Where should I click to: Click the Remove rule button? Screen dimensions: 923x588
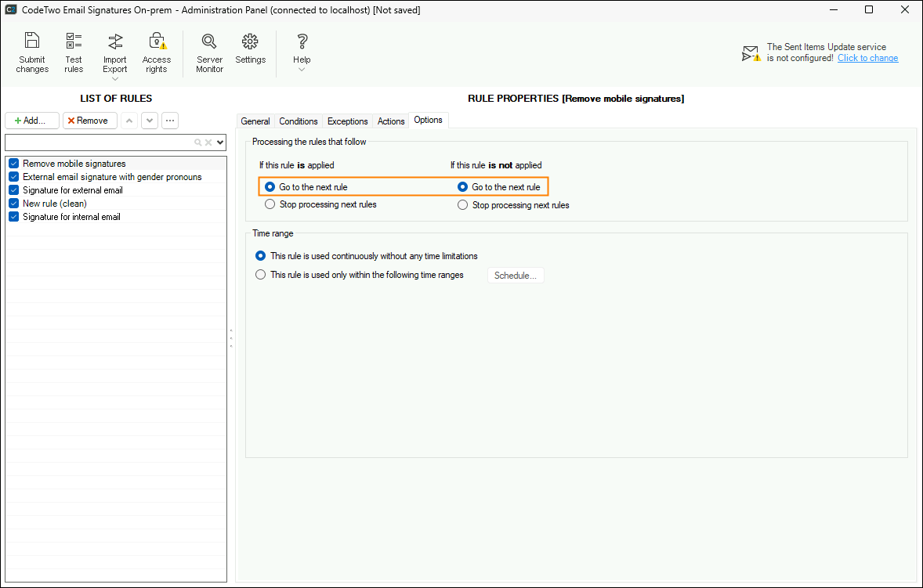(90, 121)
